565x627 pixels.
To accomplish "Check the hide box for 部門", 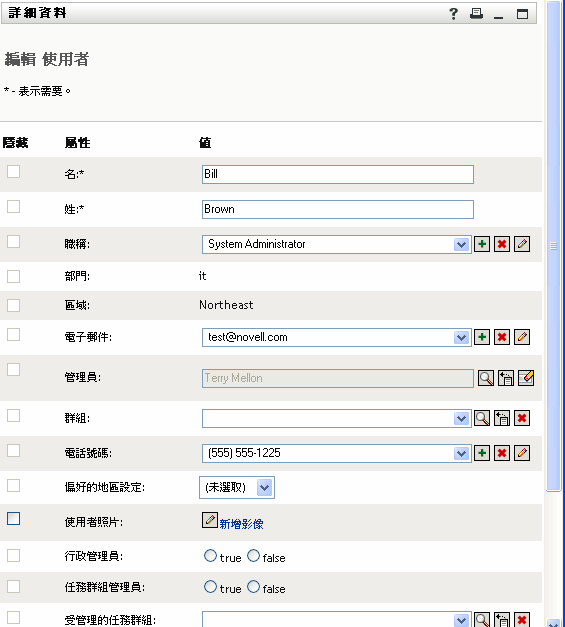I will click(x=14, y=276).
